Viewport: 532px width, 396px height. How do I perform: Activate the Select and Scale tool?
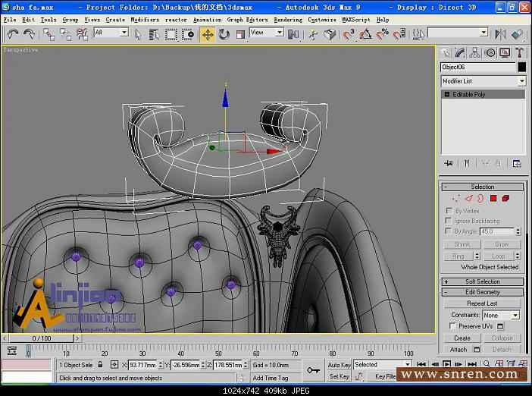click(x=240, y=35)
